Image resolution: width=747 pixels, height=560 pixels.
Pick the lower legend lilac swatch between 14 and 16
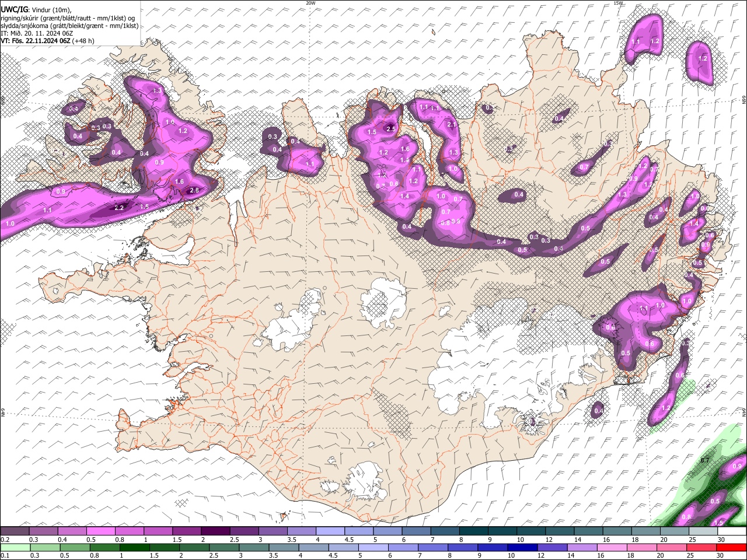(x=582, y=548)
